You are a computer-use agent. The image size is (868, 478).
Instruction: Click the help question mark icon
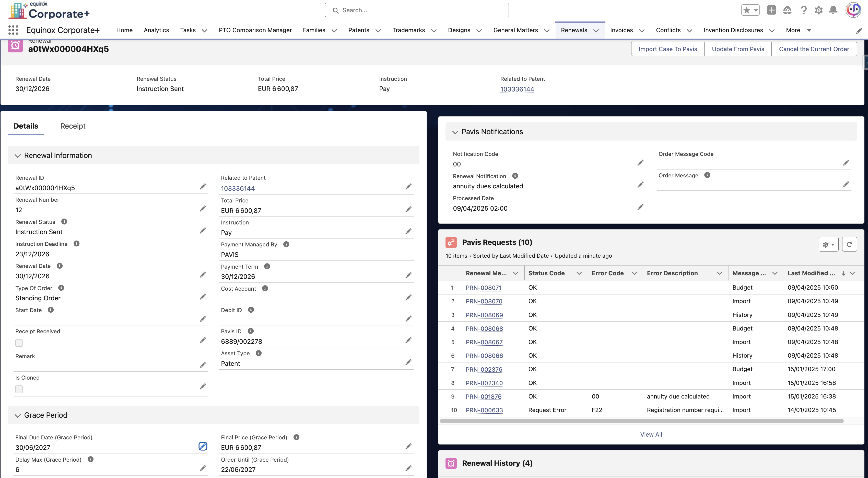(804, 10)
